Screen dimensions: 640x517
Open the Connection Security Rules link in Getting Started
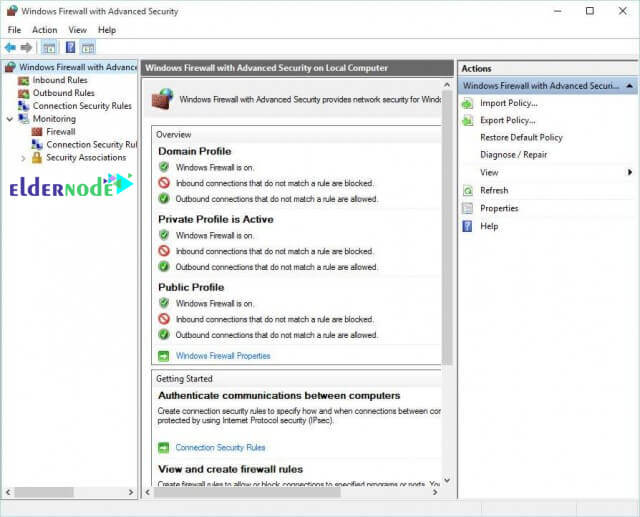click(x=220, y=448)
